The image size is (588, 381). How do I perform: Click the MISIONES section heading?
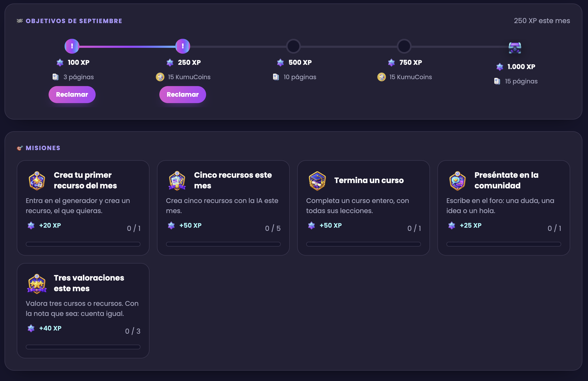43,148
